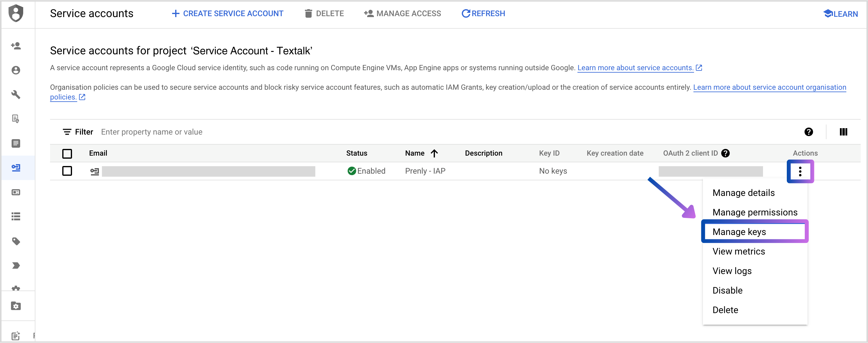Select Manage permissions menu entry

[x=755, y=212]
